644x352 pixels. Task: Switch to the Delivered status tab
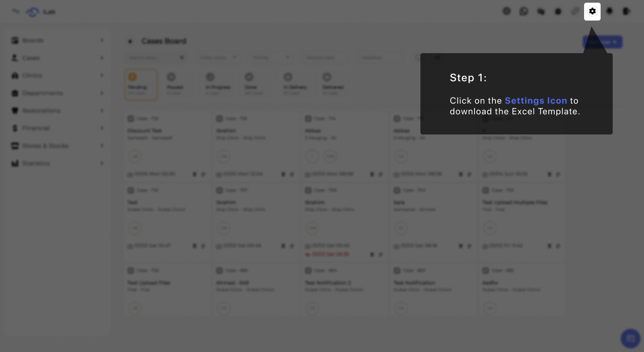point(335,84)
